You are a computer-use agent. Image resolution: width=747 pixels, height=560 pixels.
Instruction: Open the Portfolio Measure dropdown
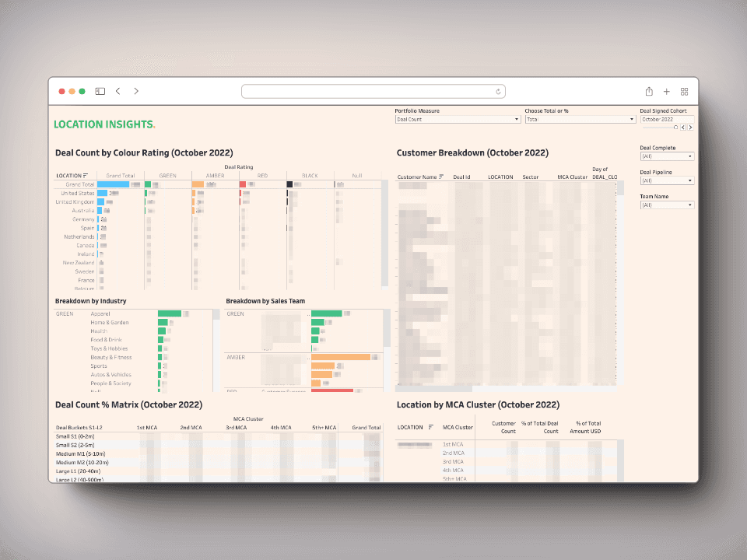(458, 120)
